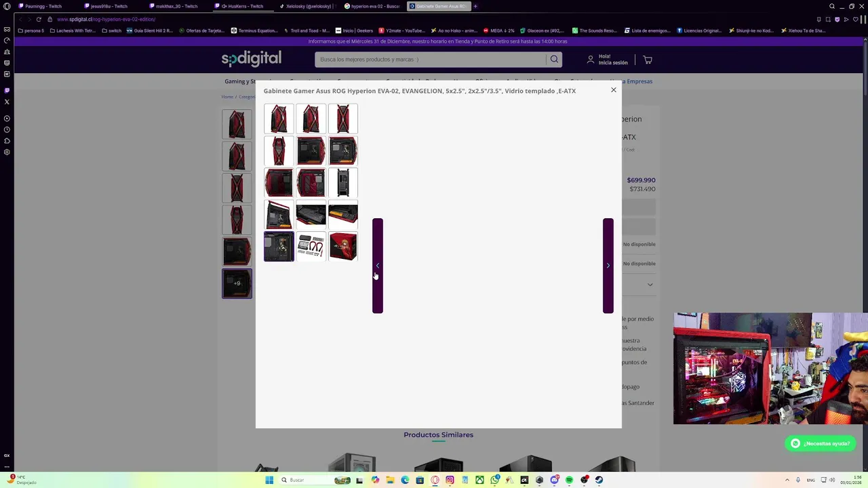
Task: Close the product image gallery popup
Action: (x=614, y=89)
